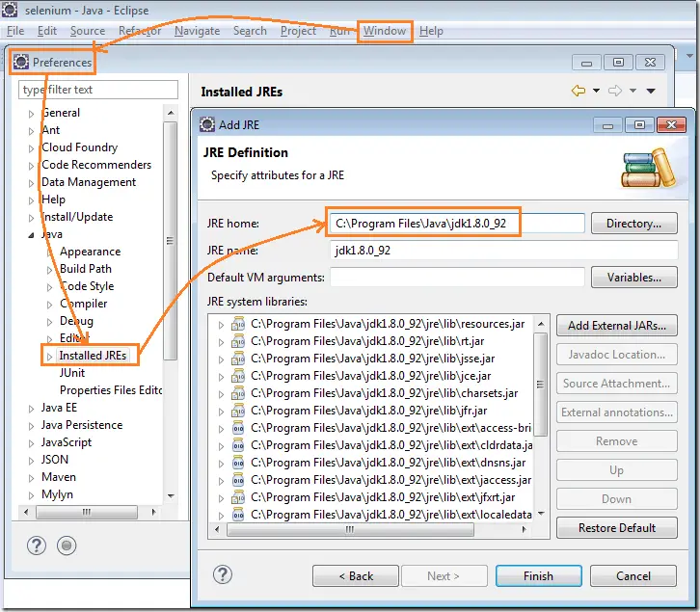
Task: Open the Source menu
Action: (x=88, y=31)
